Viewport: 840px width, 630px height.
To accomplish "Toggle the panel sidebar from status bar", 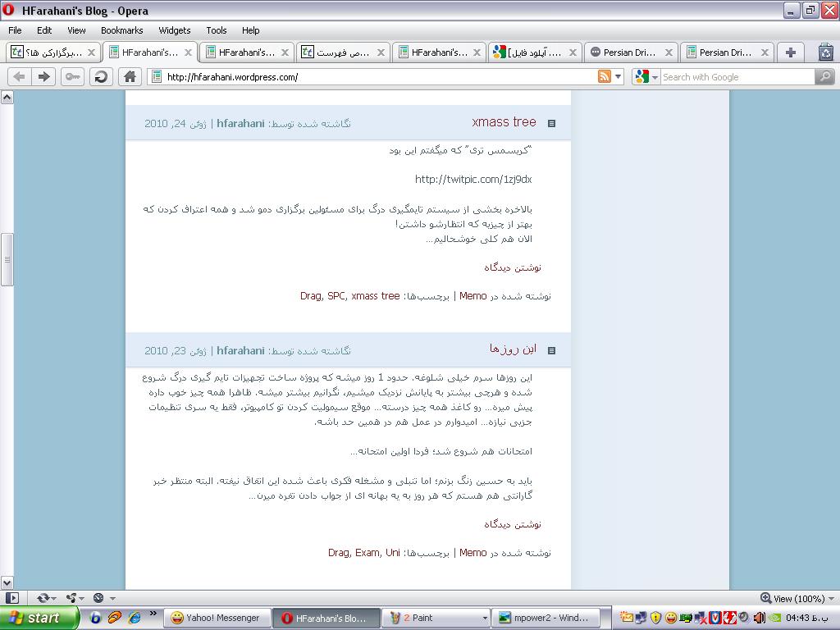I will click(x=11, y=598).
